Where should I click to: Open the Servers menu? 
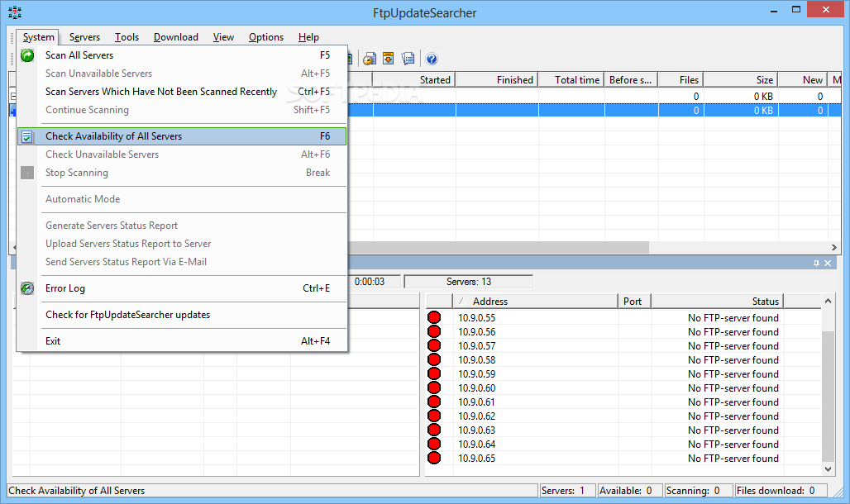pyautogui.click(x=84, y=37)
